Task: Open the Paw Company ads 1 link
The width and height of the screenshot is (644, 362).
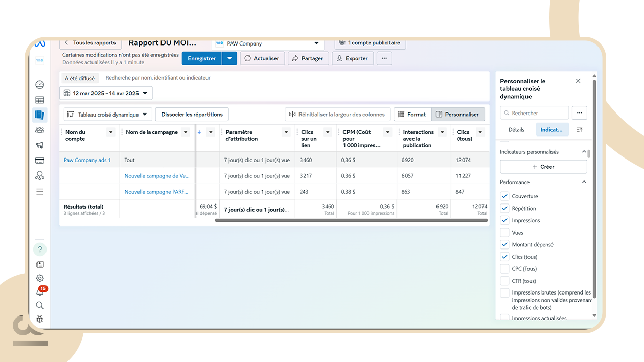Action: (x=87, y=160)
